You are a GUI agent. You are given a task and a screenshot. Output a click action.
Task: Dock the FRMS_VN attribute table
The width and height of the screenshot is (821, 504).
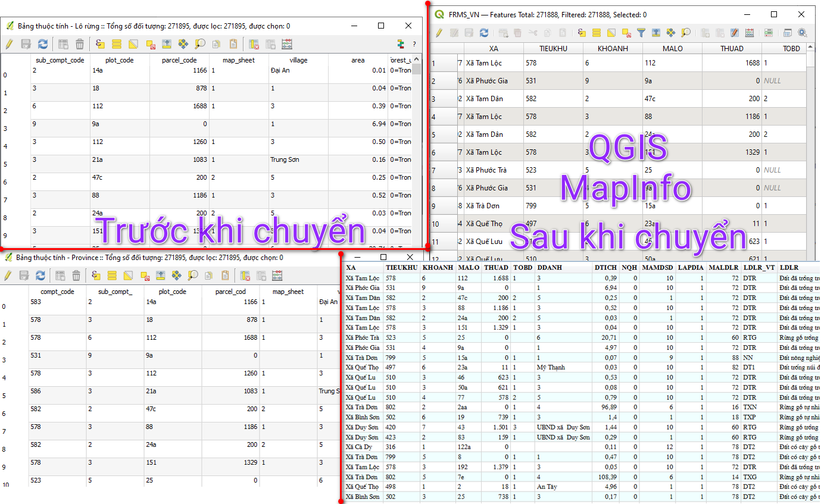[788, 33]
